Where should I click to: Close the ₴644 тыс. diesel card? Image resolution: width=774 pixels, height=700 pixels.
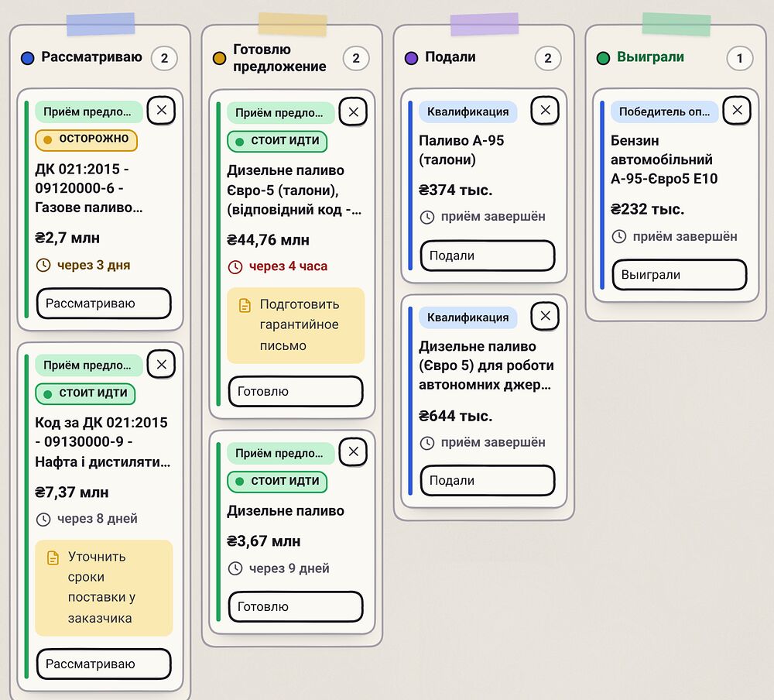545,316
